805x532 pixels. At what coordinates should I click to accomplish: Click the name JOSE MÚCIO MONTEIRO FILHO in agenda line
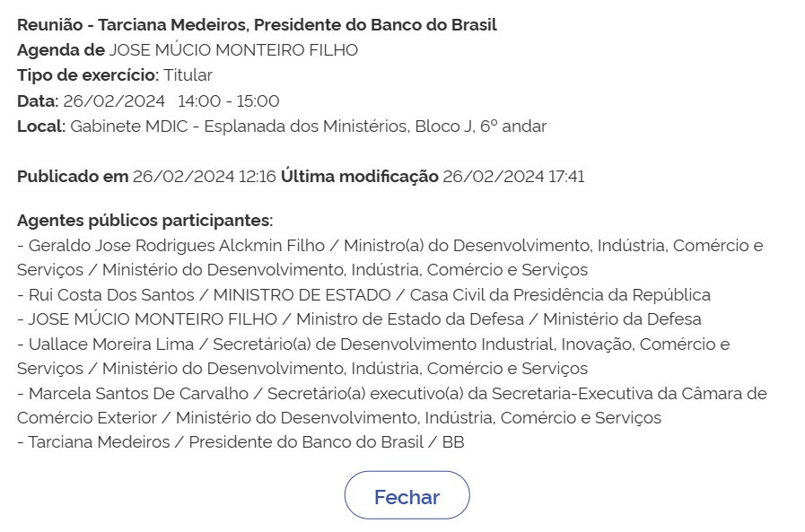click(x=233, y=49)
